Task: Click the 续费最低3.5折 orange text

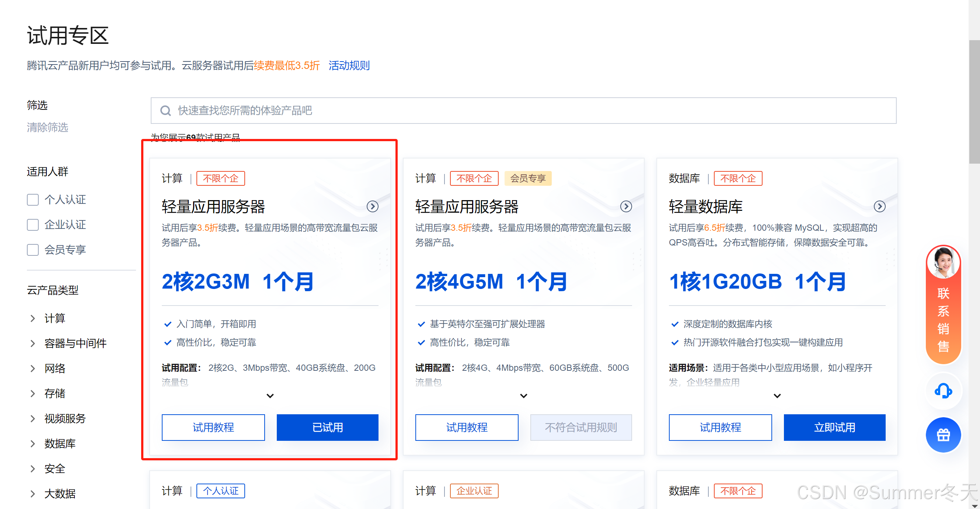Action: tap(286, 66)
